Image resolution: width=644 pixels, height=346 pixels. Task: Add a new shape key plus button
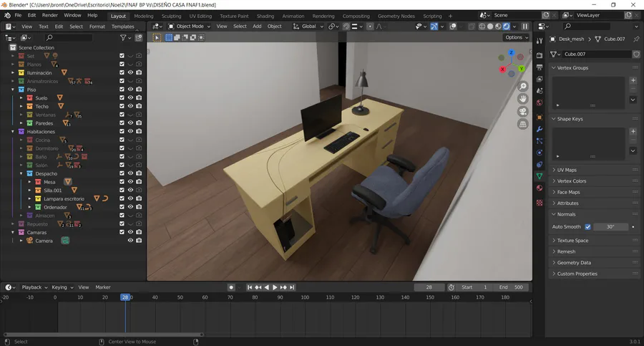633,131
